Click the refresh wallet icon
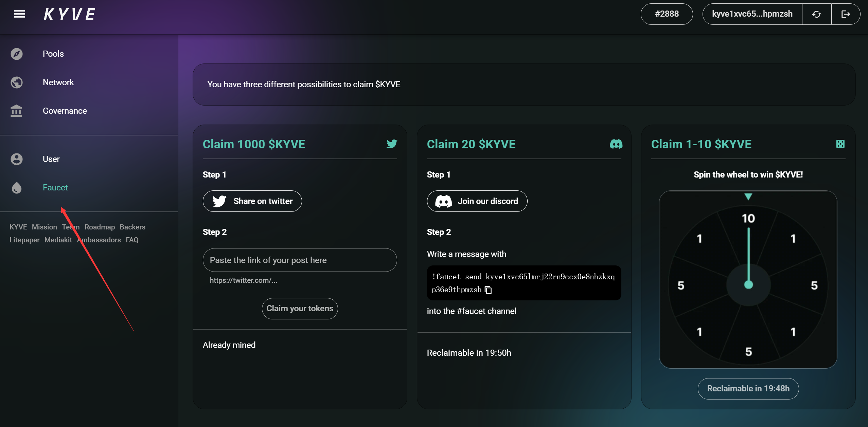Viewport: 868px width, 427px height. tap(816, 14)
